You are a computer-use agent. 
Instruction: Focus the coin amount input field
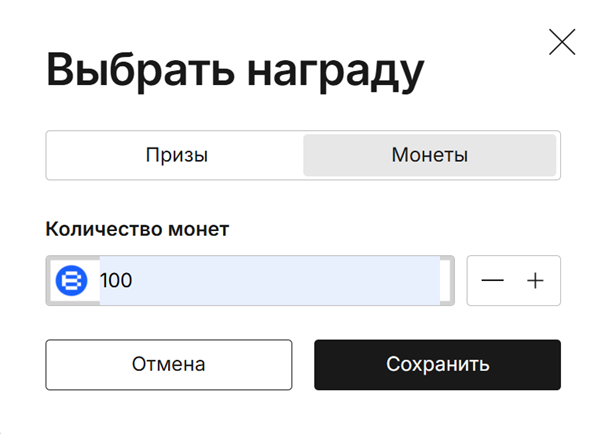tap(270, 281)
